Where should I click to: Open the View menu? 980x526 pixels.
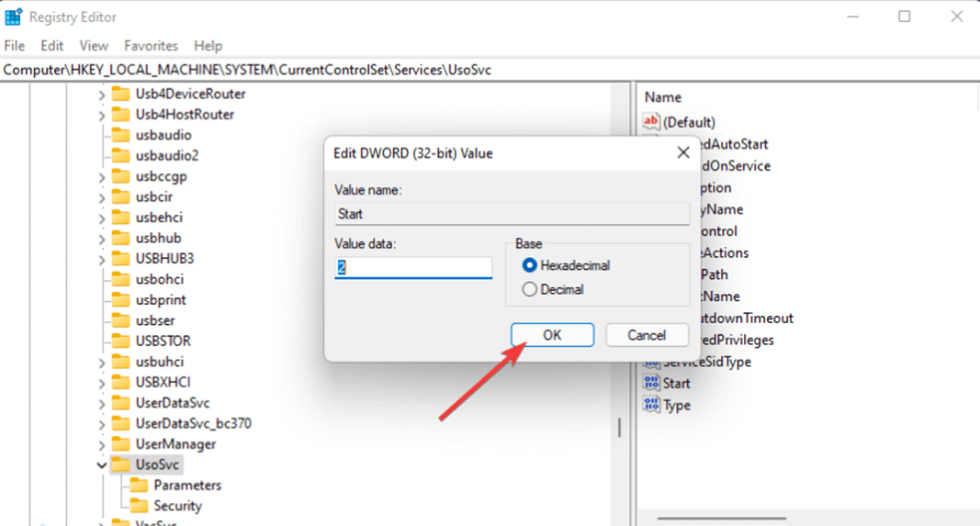click(x=94, y=46)
